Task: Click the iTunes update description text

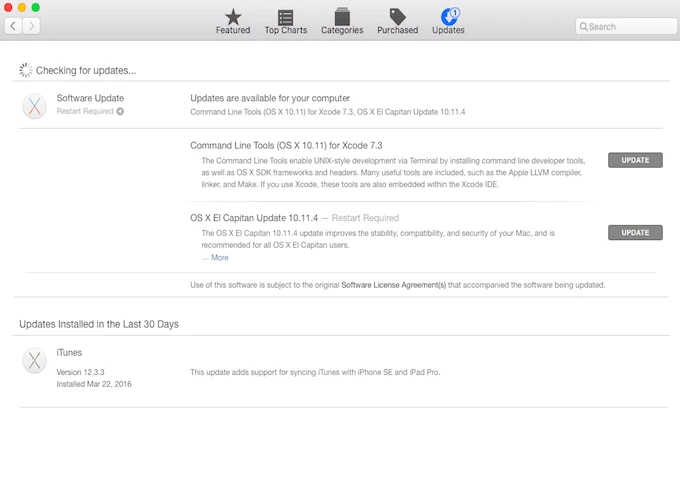Action: coord(315,372)
